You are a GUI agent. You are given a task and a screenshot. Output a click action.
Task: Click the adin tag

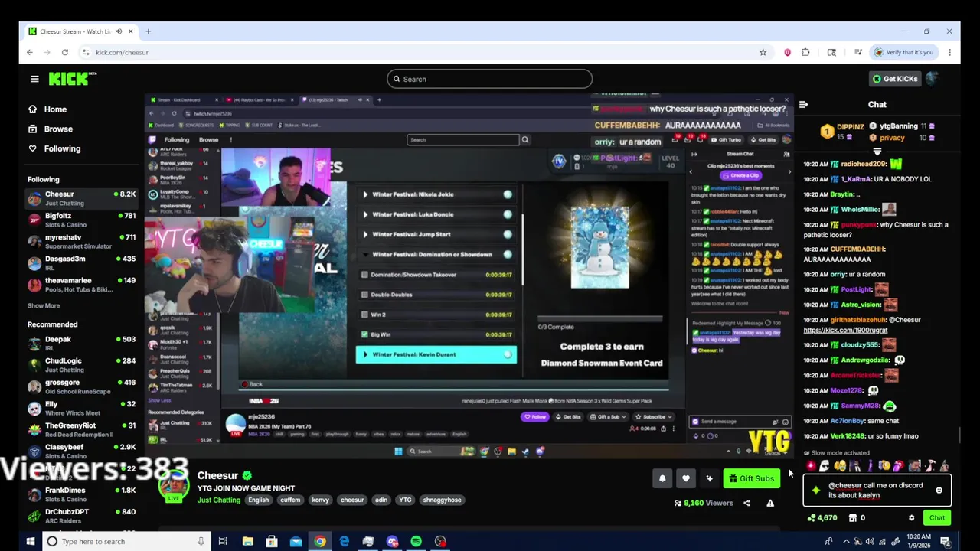tap(381, 500)
